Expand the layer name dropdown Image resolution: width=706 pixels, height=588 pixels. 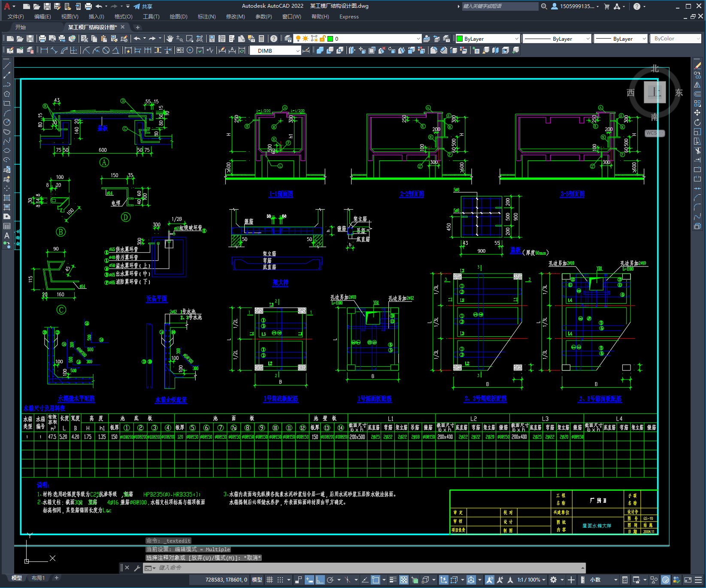[x=418, y=39]
